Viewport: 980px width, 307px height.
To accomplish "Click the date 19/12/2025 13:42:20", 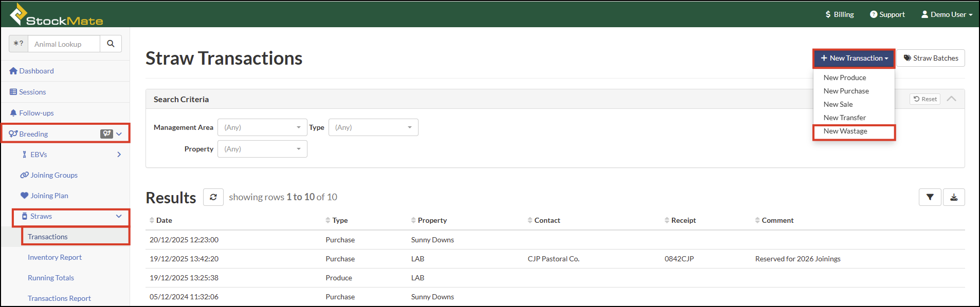I will click(184, 259).
